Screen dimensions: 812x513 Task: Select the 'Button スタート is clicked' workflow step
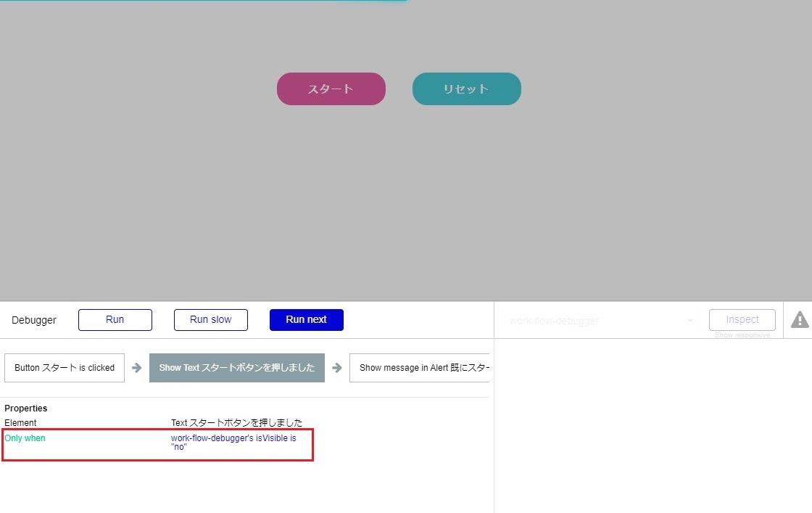tap(65, 368)
